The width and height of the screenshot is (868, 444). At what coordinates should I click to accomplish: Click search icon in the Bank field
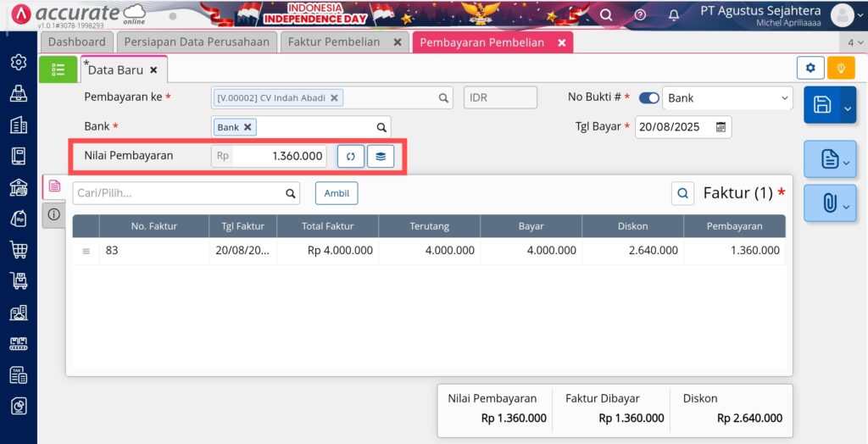click(381, 127)
